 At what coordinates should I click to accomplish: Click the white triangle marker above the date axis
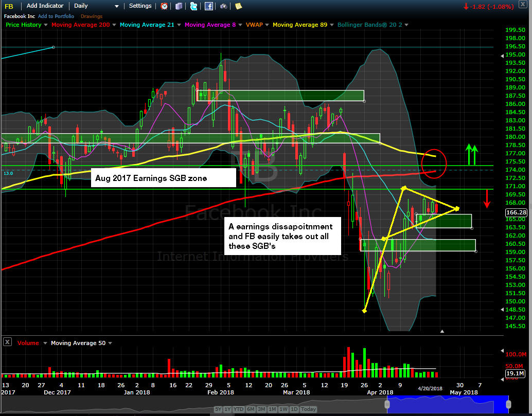(442, 331)
